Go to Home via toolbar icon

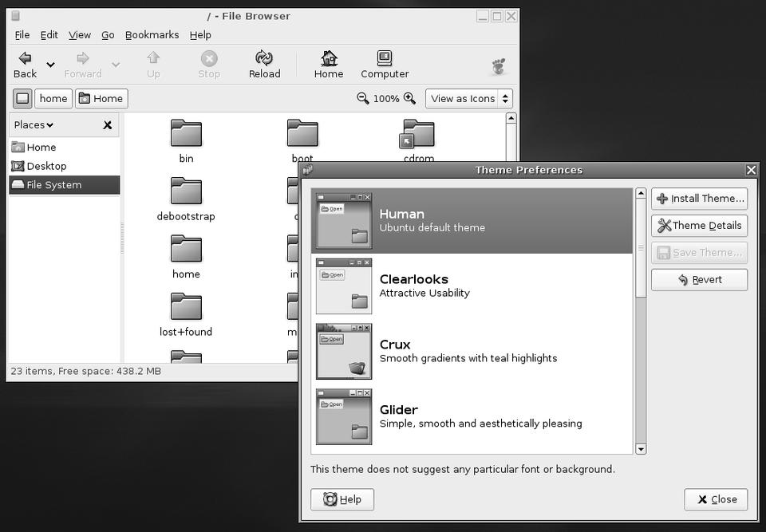click(x=328, y=58)
